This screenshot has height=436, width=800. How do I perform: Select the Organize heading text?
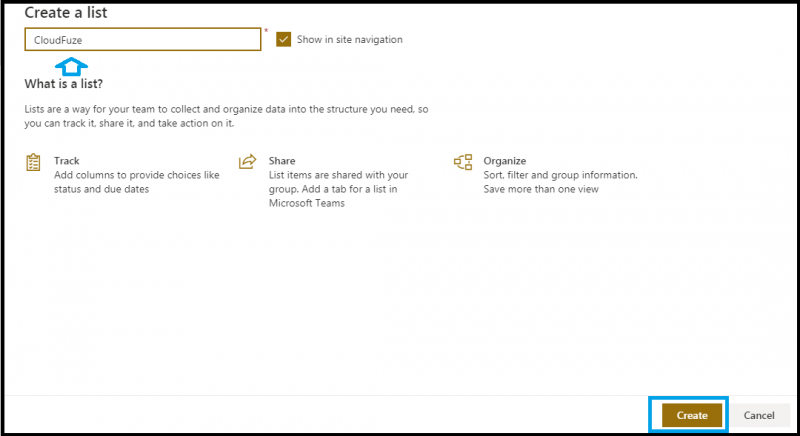(505, 161)
